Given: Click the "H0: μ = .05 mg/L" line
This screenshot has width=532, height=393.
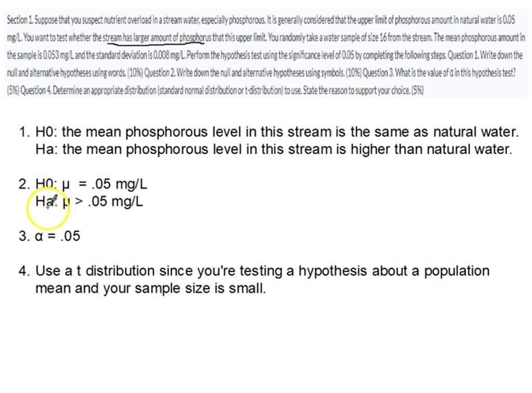Looking at the screenshot, I should coord(91,184).
